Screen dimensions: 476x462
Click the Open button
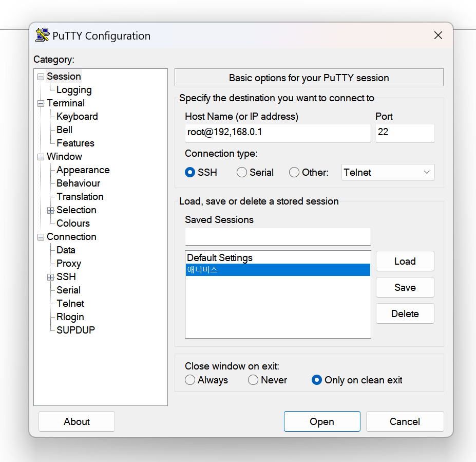pyautogui.click(x=322, y=421)
